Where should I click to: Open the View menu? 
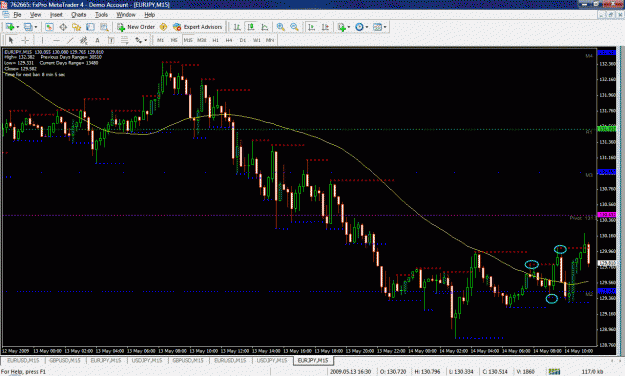[35, 15]
